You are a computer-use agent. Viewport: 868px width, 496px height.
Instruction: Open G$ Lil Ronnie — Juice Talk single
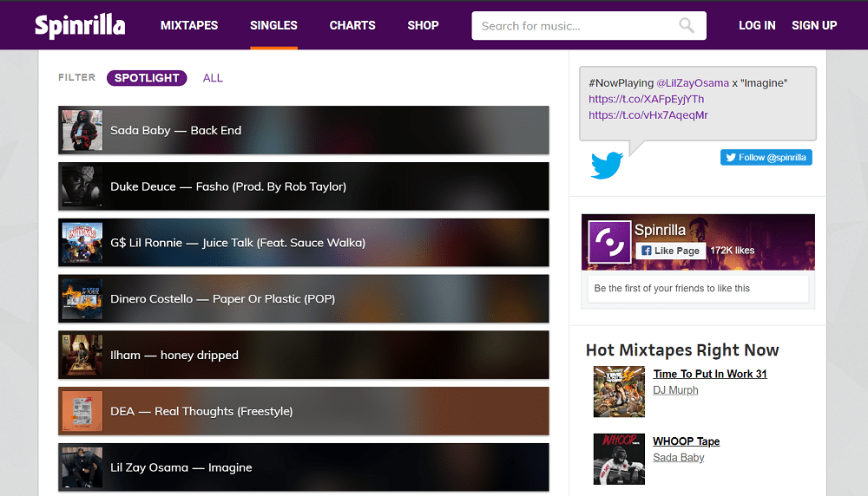[x=303, y=242]
